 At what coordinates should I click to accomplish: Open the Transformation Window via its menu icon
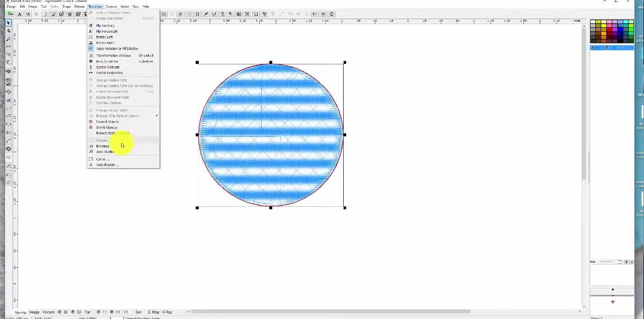click(91, 56)
